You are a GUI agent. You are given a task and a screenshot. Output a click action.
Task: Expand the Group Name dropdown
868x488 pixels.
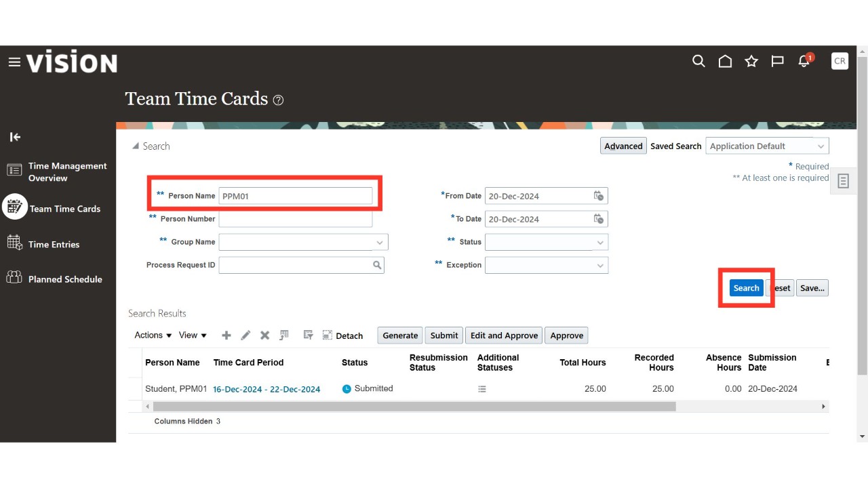[x=380, y=242]
